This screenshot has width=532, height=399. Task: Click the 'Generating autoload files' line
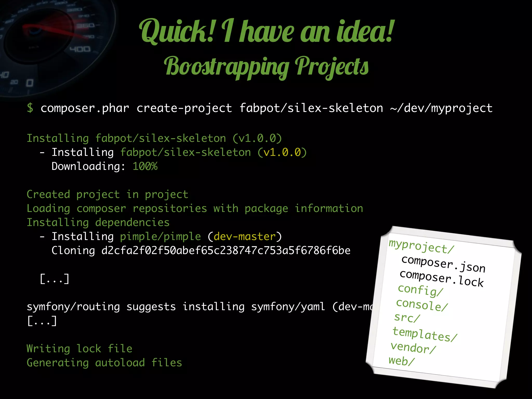104,363
